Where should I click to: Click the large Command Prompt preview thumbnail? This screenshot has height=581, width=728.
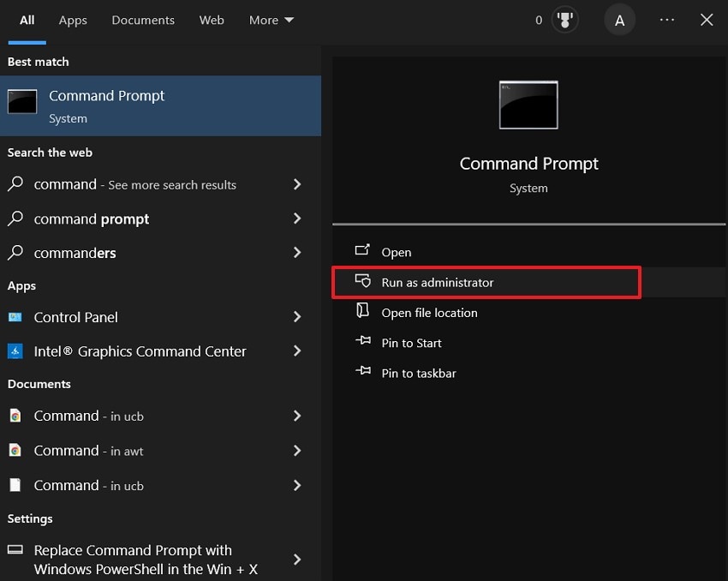pyautogui.click(x=528, y=105)
